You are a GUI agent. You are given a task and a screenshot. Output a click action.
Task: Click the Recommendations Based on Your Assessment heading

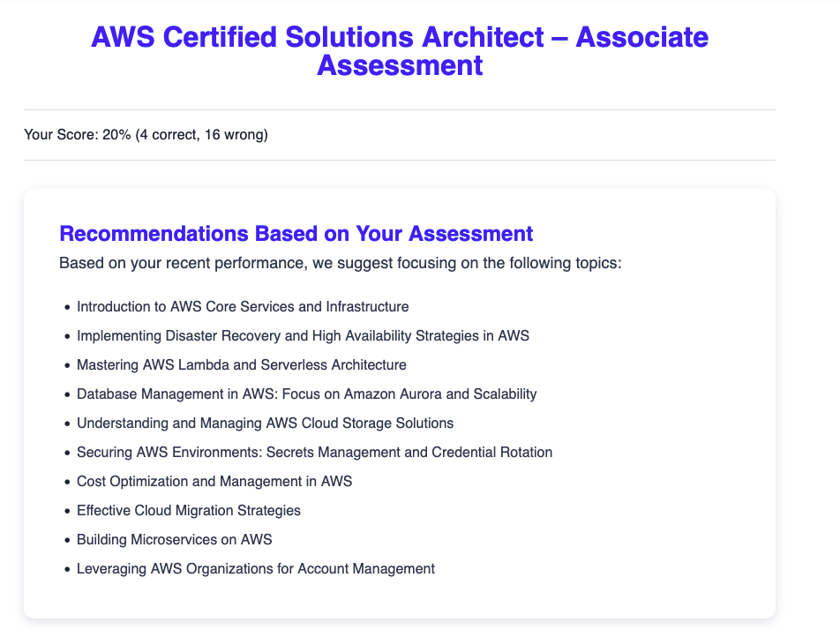pos(296,234)
